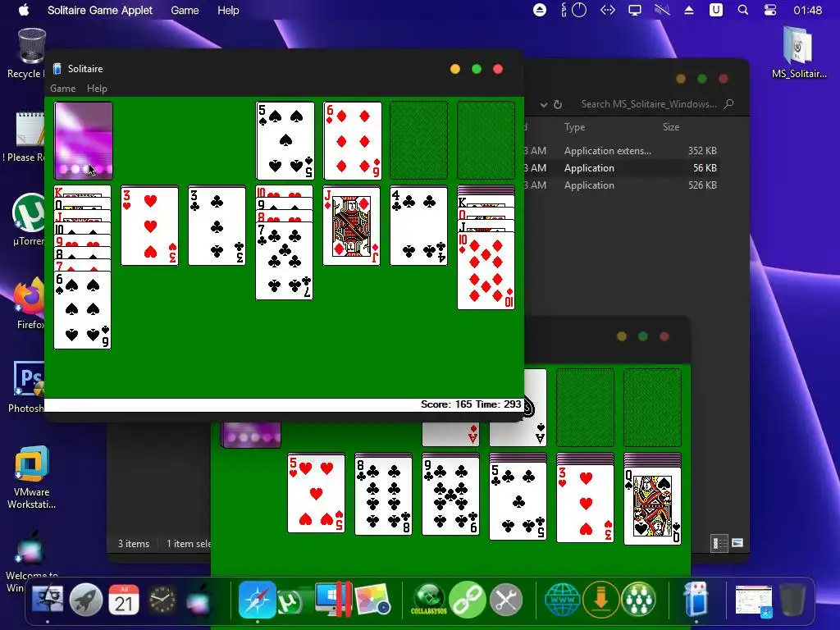
Task: Open the Solitaire Game Applet menu in the top bar
Action: (99, 10)
